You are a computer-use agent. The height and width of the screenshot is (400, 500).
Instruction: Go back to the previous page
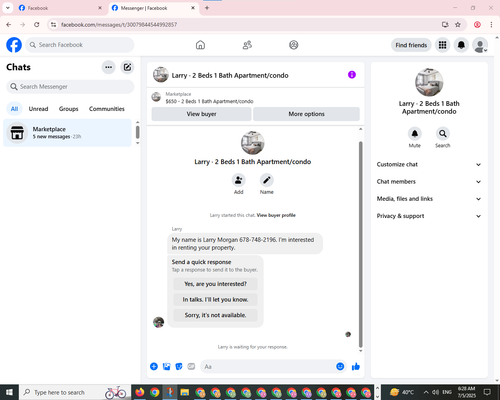[9, 25]
